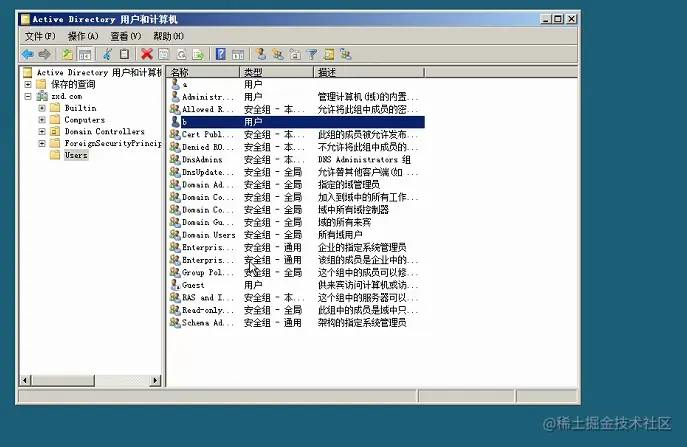The height and width of the screenshot is (447, 687).
Task: Select the Computers container in tree
Action: pyautogui.click(x=85, y=120)
